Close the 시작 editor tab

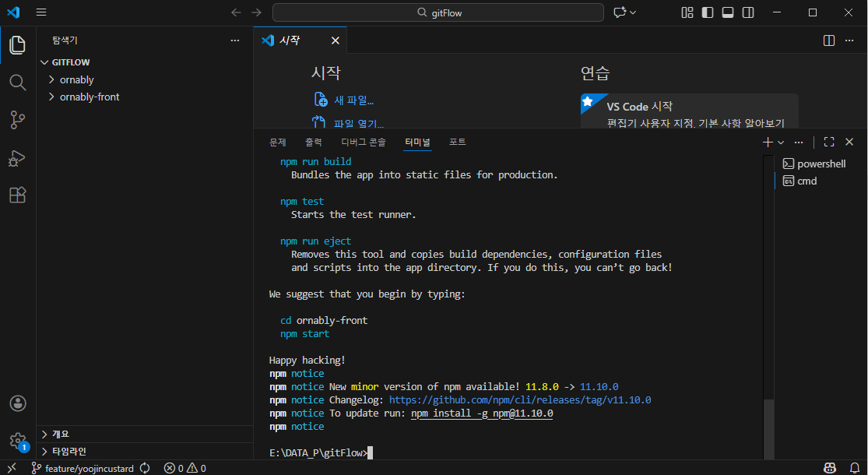click(336, 40)
